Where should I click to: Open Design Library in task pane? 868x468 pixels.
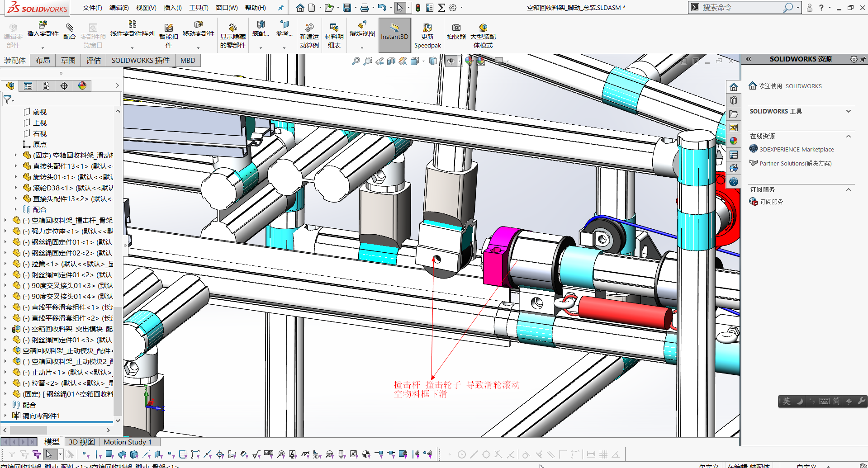tap(734, 100)
